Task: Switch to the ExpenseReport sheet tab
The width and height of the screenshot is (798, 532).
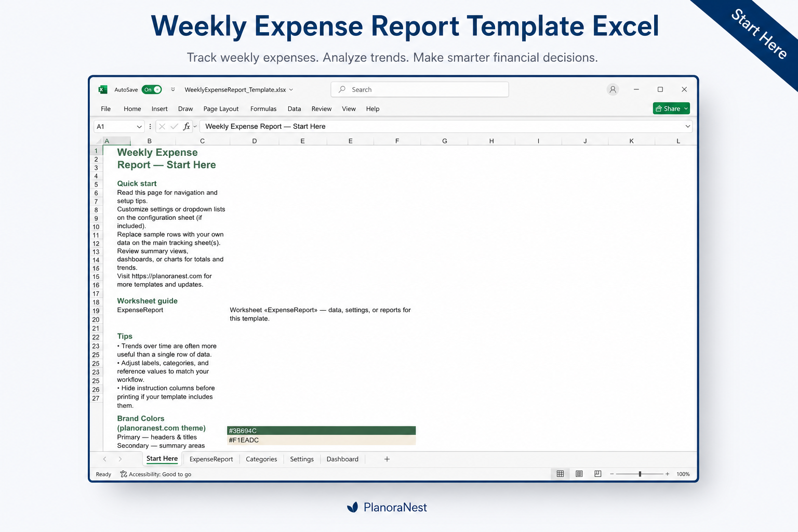Action: pos(211,459)
